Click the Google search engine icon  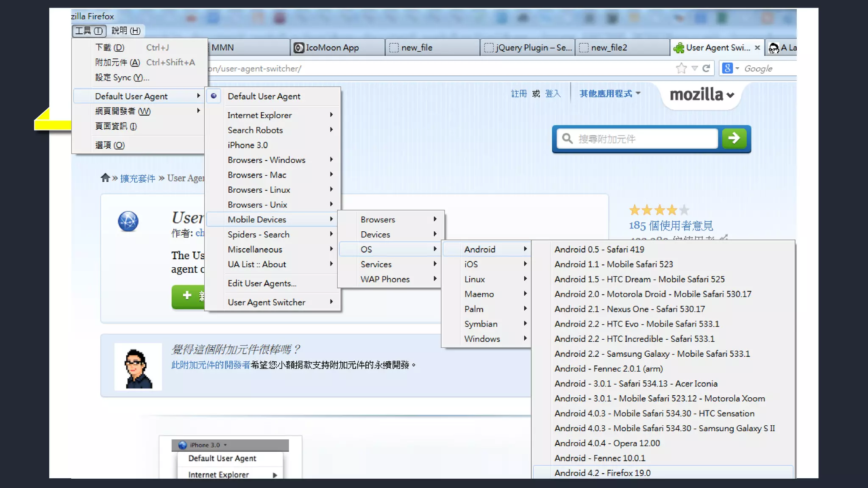[727, 68]
